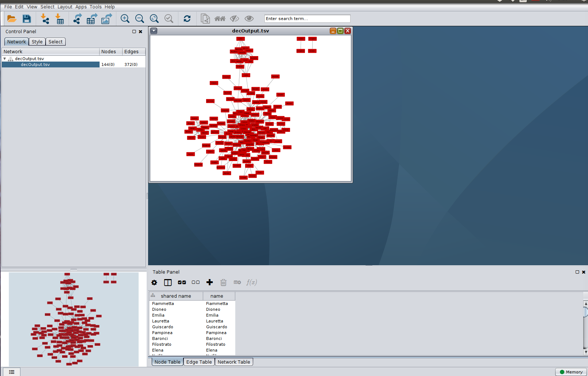The image size is (588, 376).
Task: Click the Show All nodes eye icon
Action: coord(249,19)
